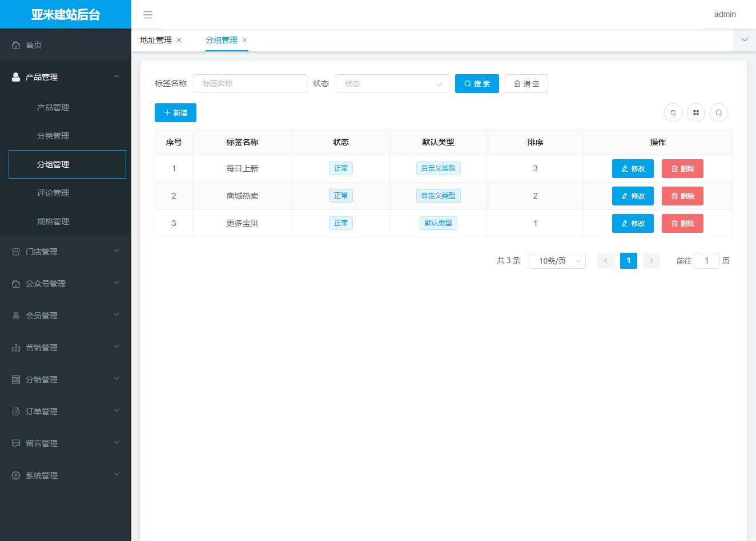Close the 分组管理 tab

[x=244, y=40]
